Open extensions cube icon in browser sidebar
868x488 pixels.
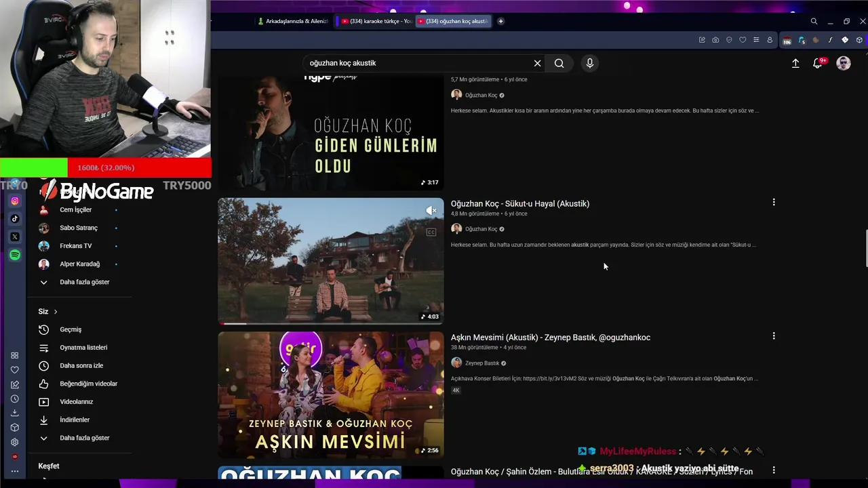(15, 428)
